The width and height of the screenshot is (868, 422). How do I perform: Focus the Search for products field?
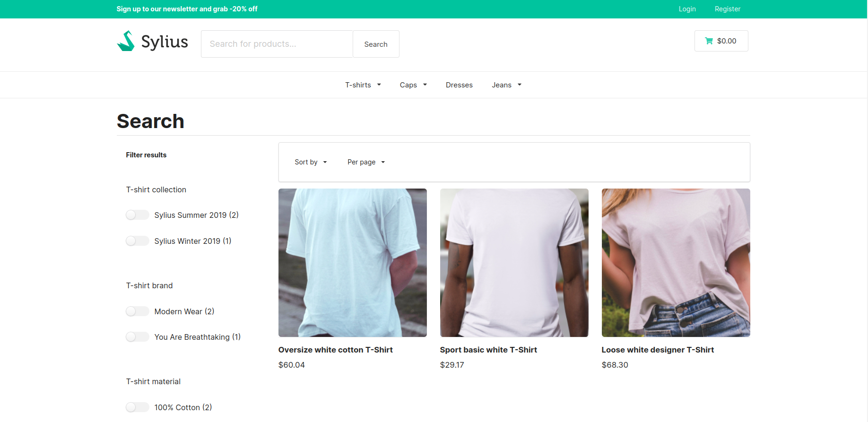click(x=277, y=44)
